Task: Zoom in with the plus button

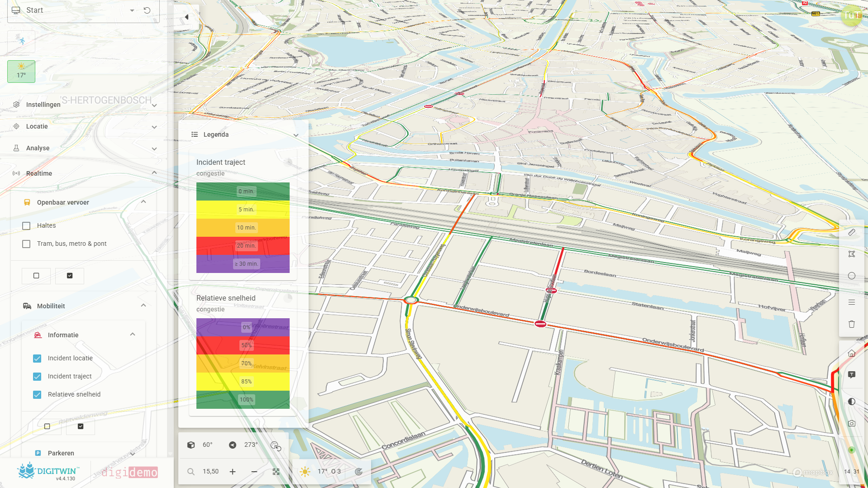Action: [x=232, y=471]
